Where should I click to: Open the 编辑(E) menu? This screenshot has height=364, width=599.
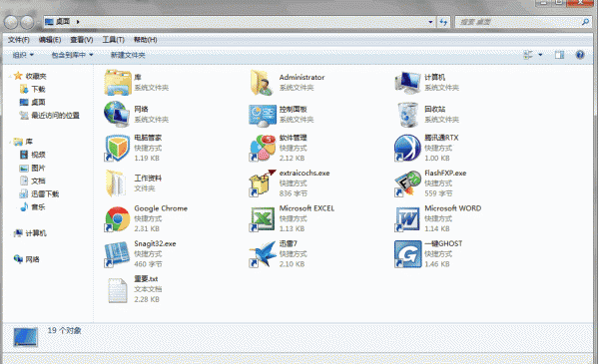point(50,40)
